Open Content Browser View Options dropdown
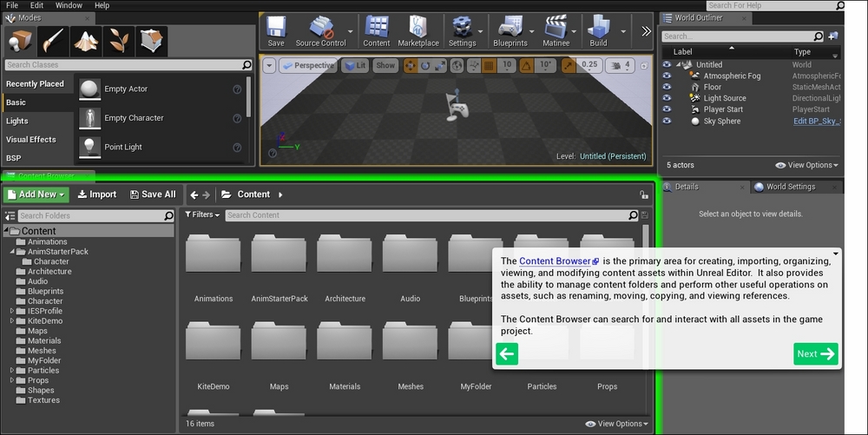The image size is (868, 435). 616,424
